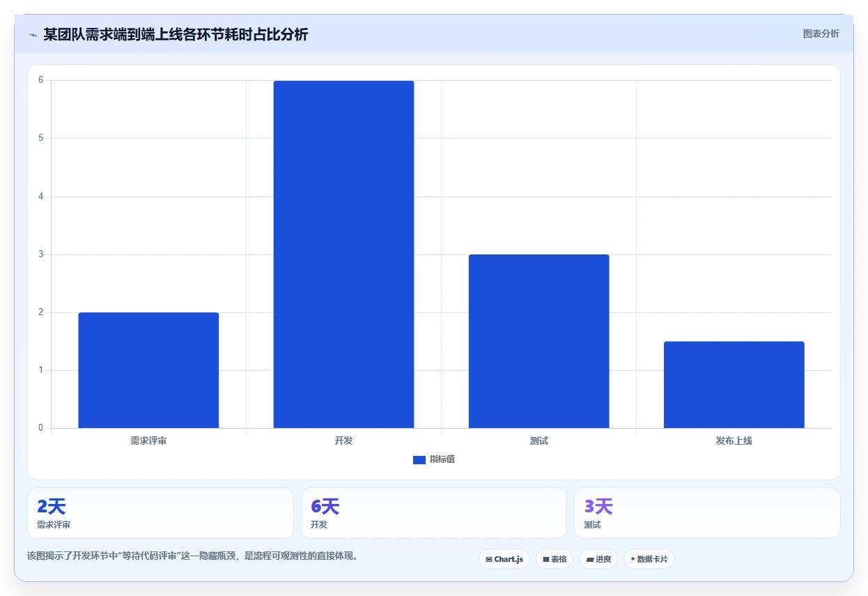Click the 发布上线 x-axis label
The height and width of the screenshot is (596, 868).
[734, 441]
